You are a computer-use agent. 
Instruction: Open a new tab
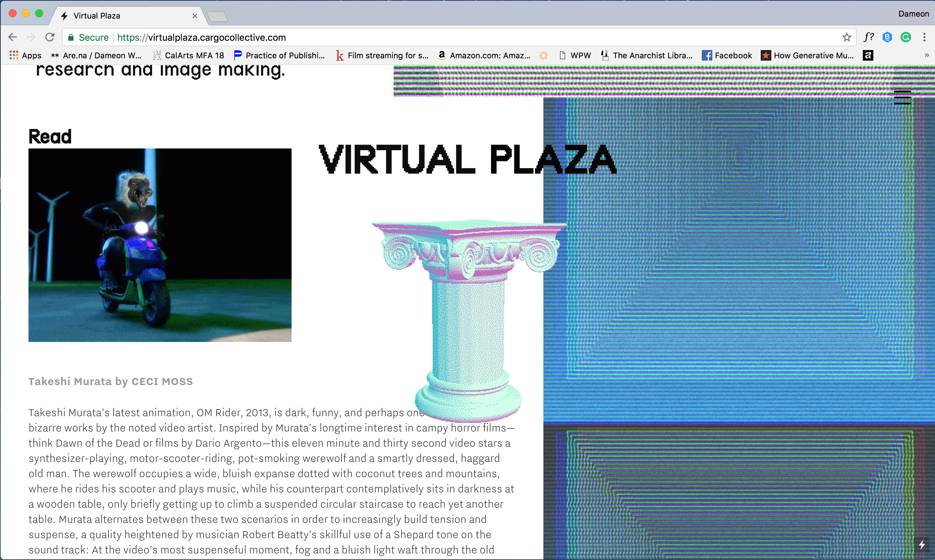click(217, 17)
